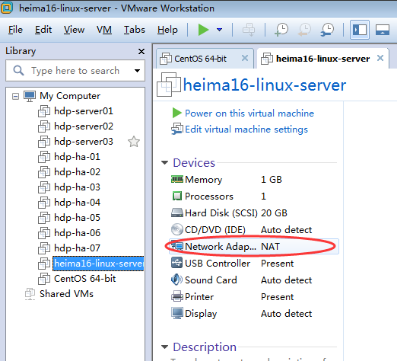Open the Help menu
398x362 pixels.
coord(167,30)
